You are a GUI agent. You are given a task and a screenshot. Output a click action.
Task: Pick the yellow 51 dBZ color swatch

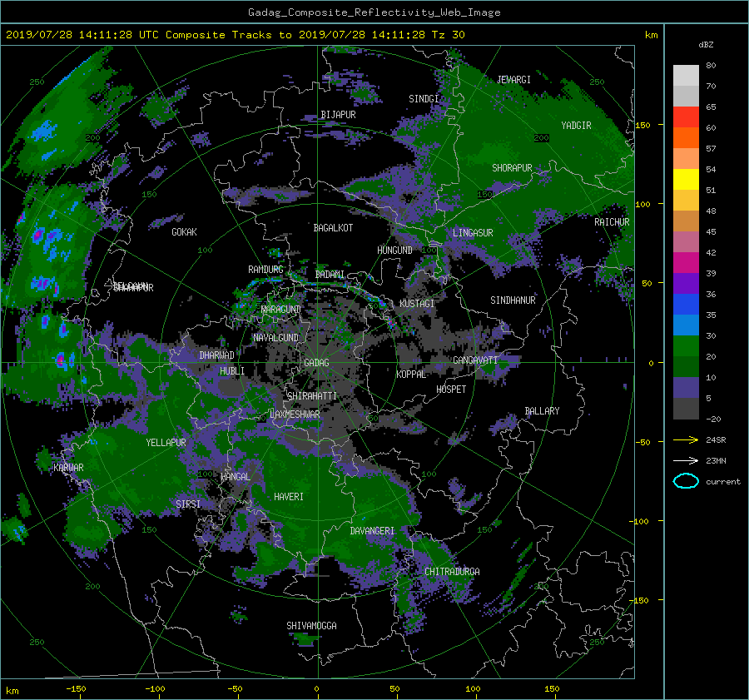click(x=686, y=180)
